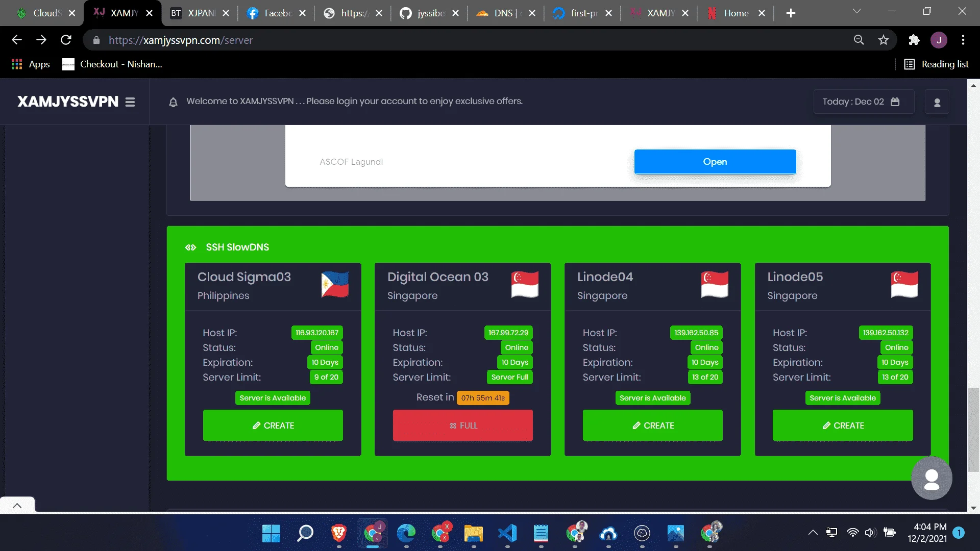Create account on Linode04 server

[653, 425]
